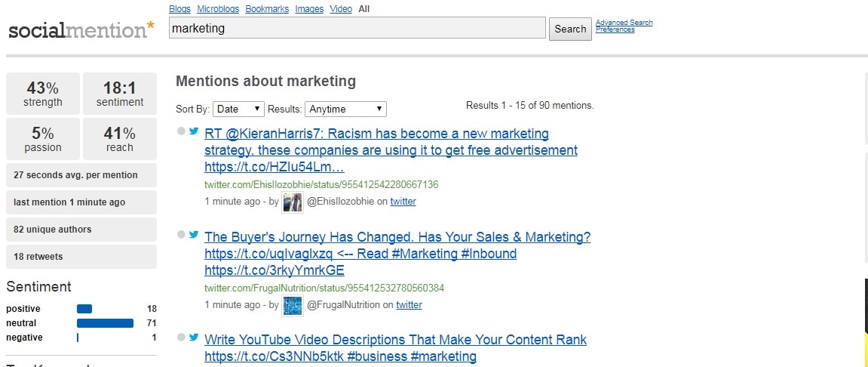The image size is (868, 367).
Task: Click the positive sentiment label
Action: point(23,309)
